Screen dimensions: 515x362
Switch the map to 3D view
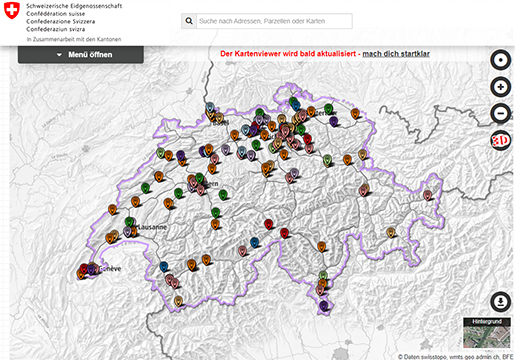coord(500,140)
